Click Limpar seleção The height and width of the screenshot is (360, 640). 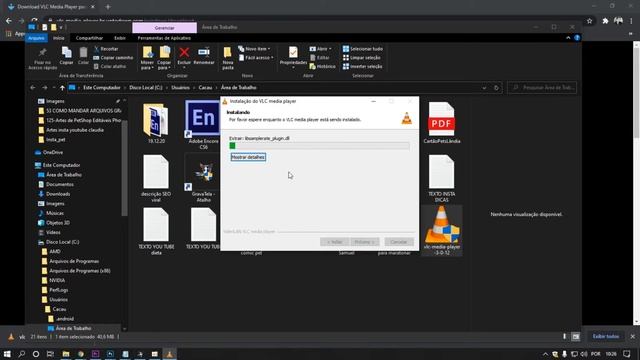361,58
